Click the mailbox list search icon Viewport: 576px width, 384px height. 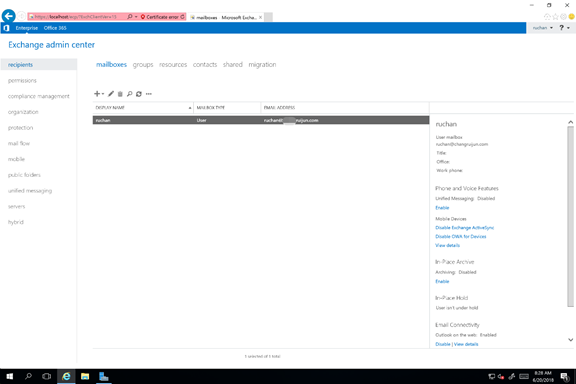click(129, 94)
